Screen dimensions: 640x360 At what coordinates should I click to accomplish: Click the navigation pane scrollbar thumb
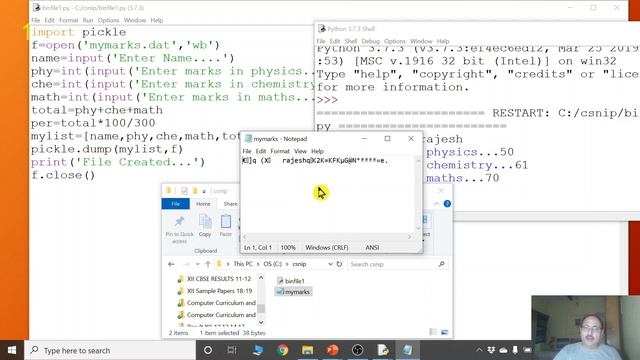pos(261,308)
